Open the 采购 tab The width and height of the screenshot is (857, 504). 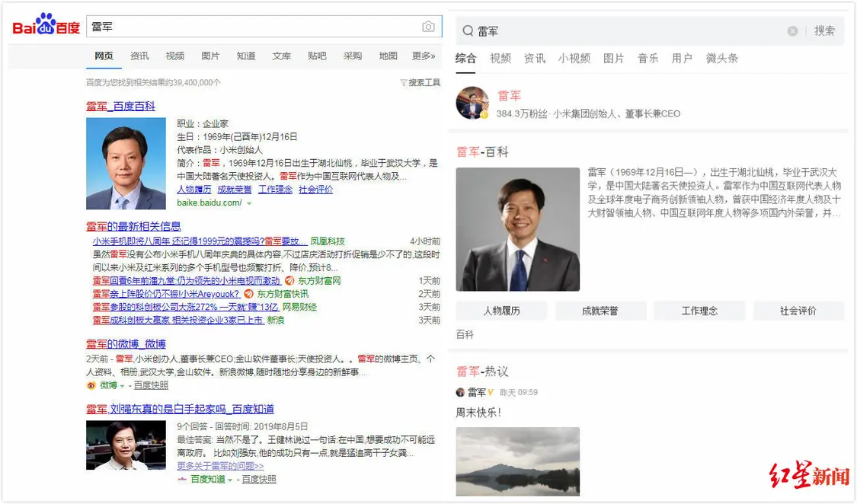click(353, 56)
